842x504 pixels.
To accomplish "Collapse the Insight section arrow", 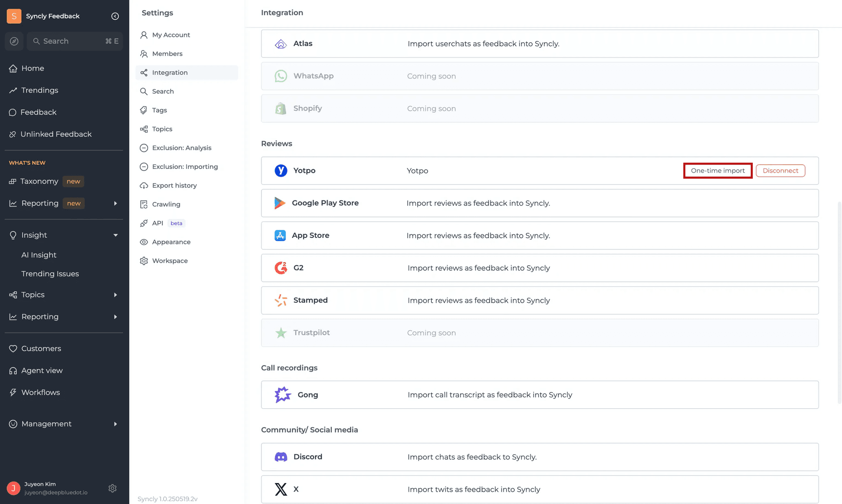I will 116,235.
